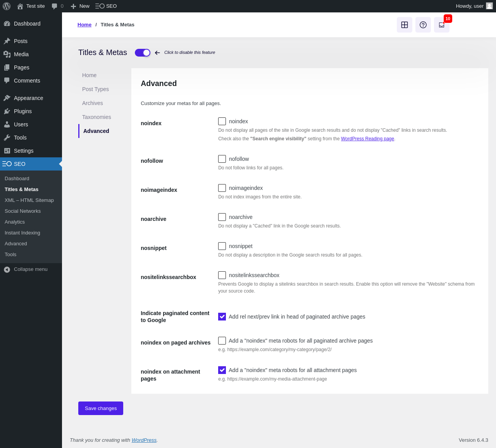Click the Posts pin icon
This screenshot has width=496, height=448.
click(x=7, y=41)
